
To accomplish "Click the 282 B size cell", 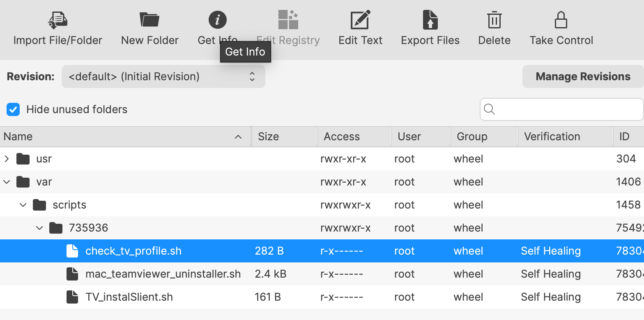I will point(269,251).
